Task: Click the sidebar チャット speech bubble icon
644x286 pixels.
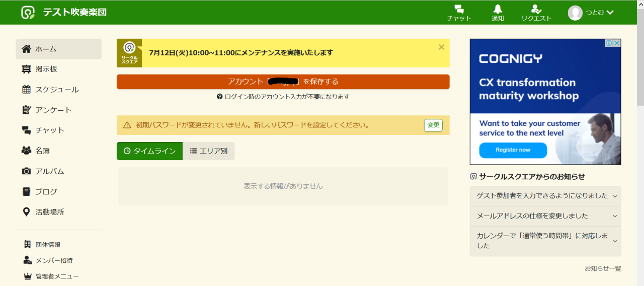Action: (x=26, y=130)
